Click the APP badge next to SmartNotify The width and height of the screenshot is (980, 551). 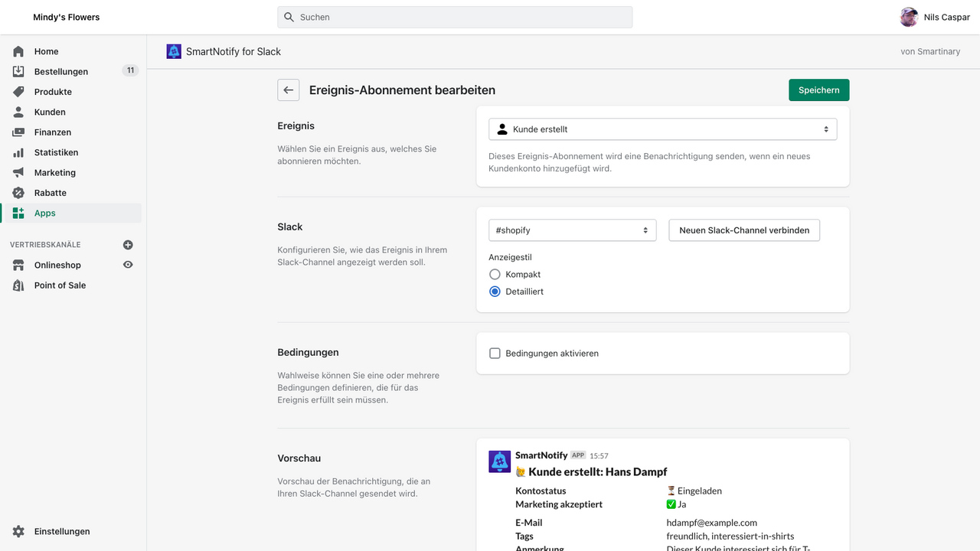(x=578, y=455)
